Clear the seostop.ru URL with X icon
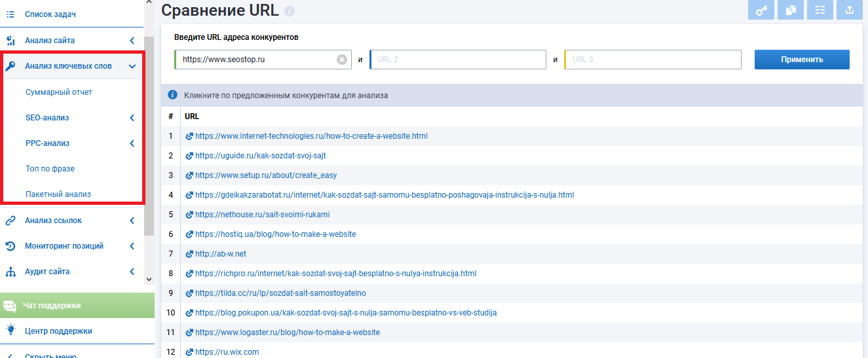868x358 pixels. point(341,60)
